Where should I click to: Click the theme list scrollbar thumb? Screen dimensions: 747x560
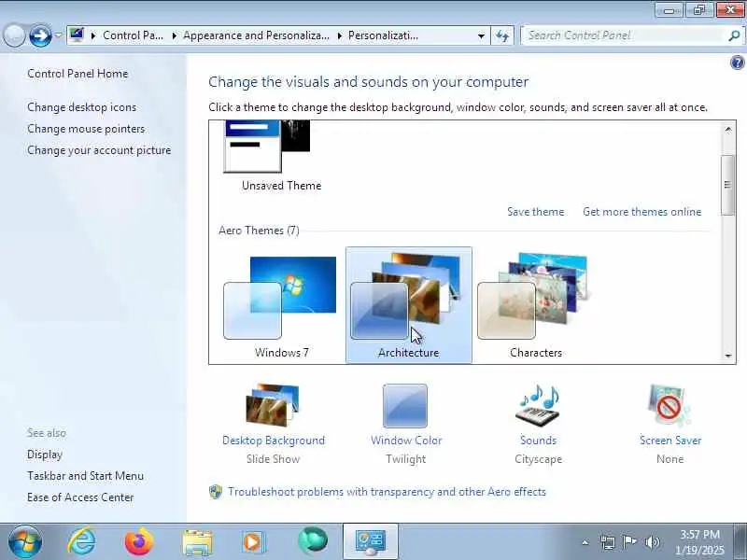click(x=727, y=185)
